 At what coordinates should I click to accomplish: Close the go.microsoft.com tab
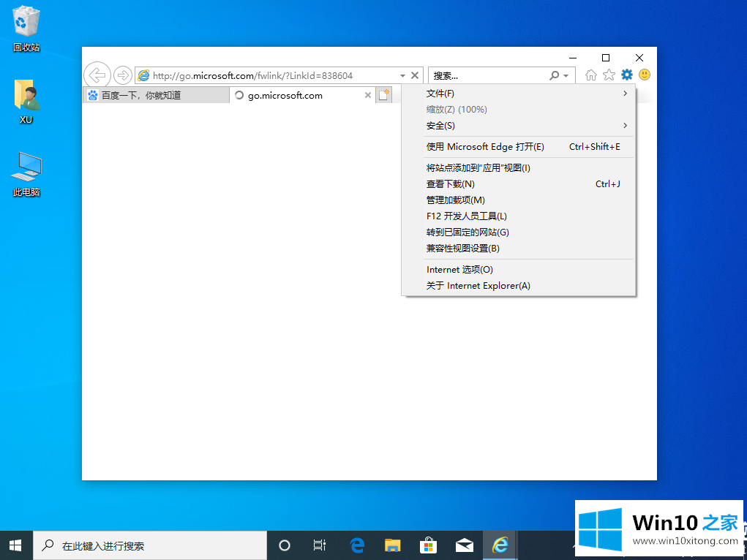pos(368,95)
